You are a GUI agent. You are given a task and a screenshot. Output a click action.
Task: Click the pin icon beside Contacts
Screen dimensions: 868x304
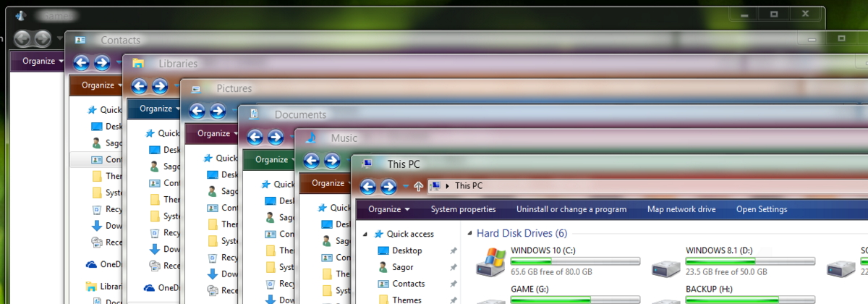click(454, 284)
